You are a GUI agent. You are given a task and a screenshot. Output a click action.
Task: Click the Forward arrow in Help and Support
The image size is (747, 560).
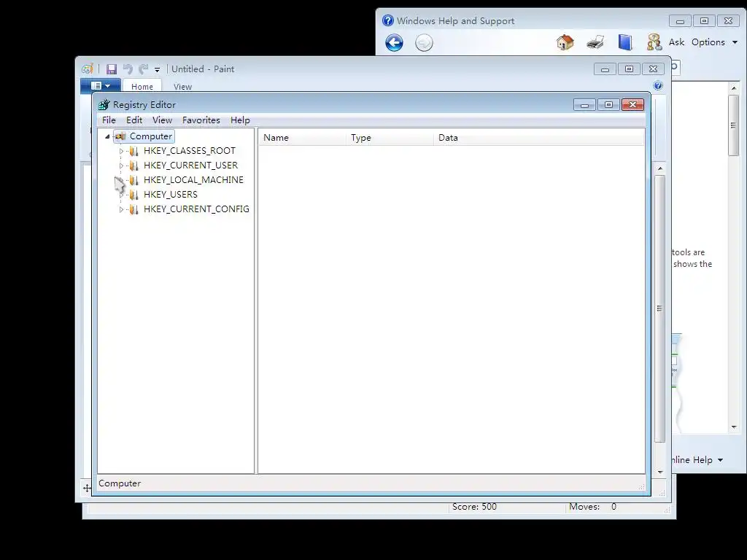[x=424, y=43]
